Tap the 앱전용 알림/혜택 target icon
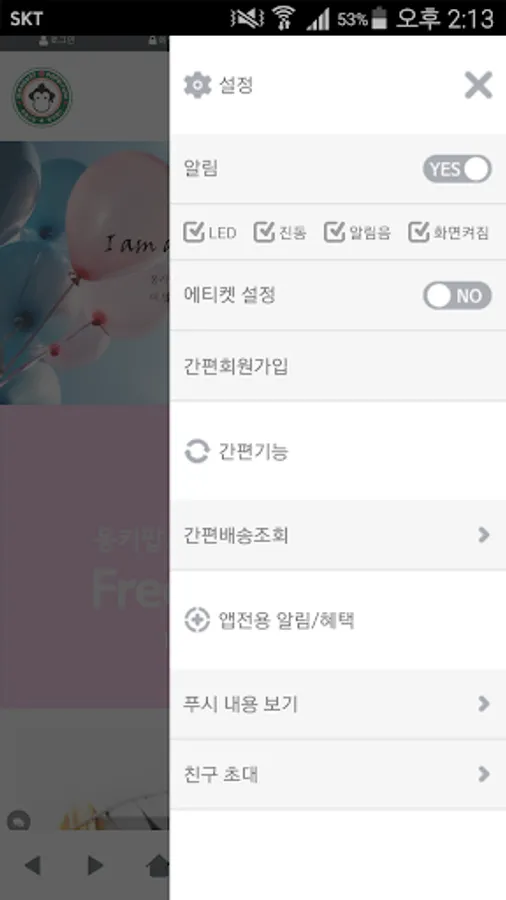The width and height of the screenshot is (506, 900). (x=197, y=620)
